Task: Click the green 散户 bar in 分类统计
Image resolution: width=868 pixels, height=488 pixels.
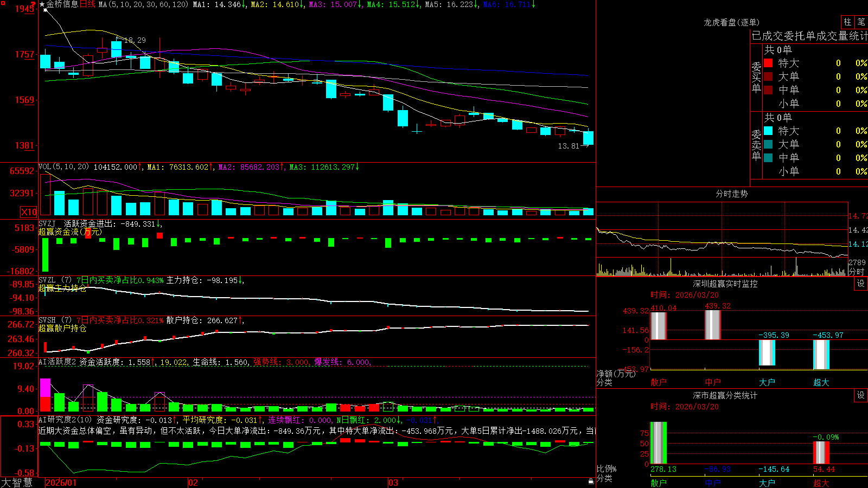Action: tap(658, 443)
